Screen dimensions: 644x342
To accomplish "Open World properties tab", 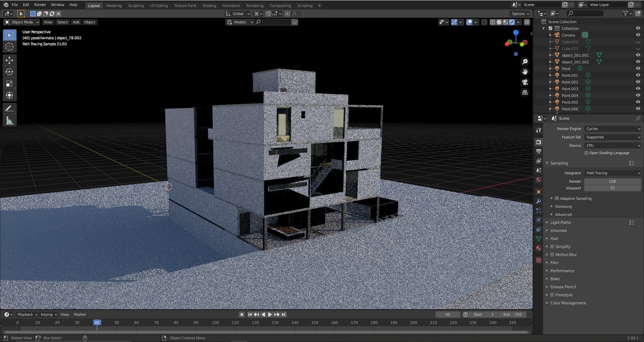I will 539,180.
